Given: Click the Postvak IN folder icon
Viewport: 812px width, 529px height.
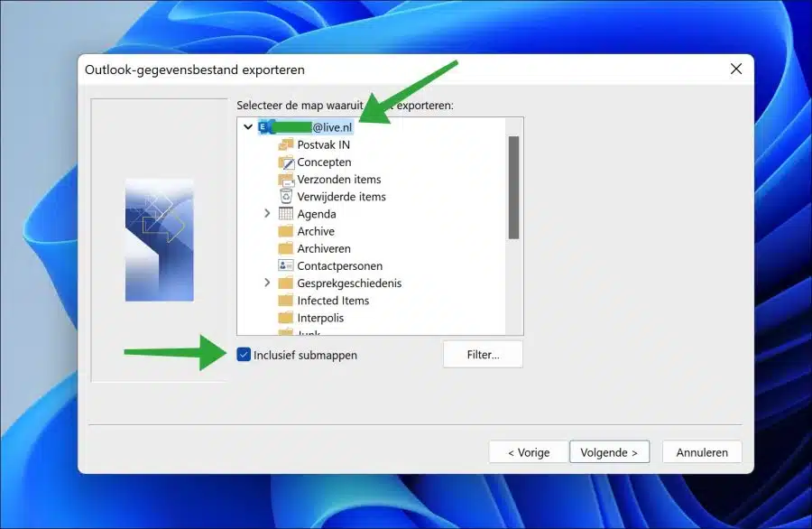Looking at the screenshot, I should (286, 144).
